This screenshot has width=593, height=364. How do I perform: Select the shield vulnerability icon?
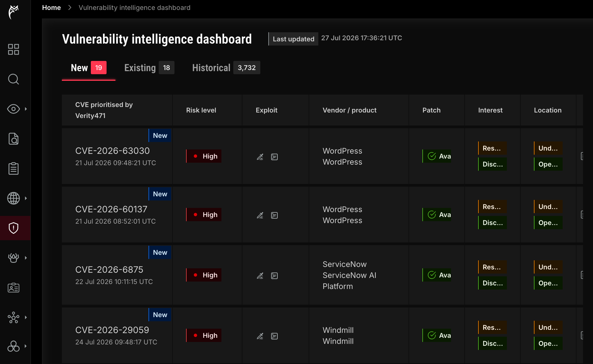(13, 228)
